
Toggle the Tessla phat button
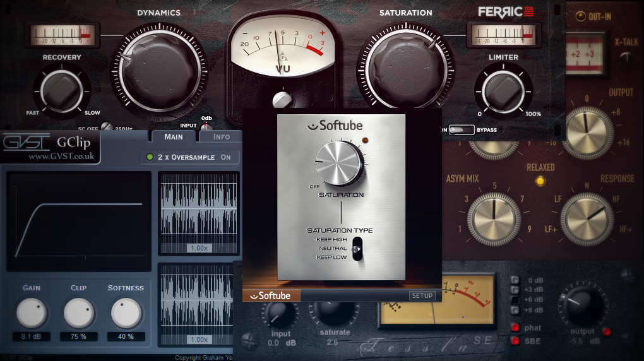coord(515,328)
